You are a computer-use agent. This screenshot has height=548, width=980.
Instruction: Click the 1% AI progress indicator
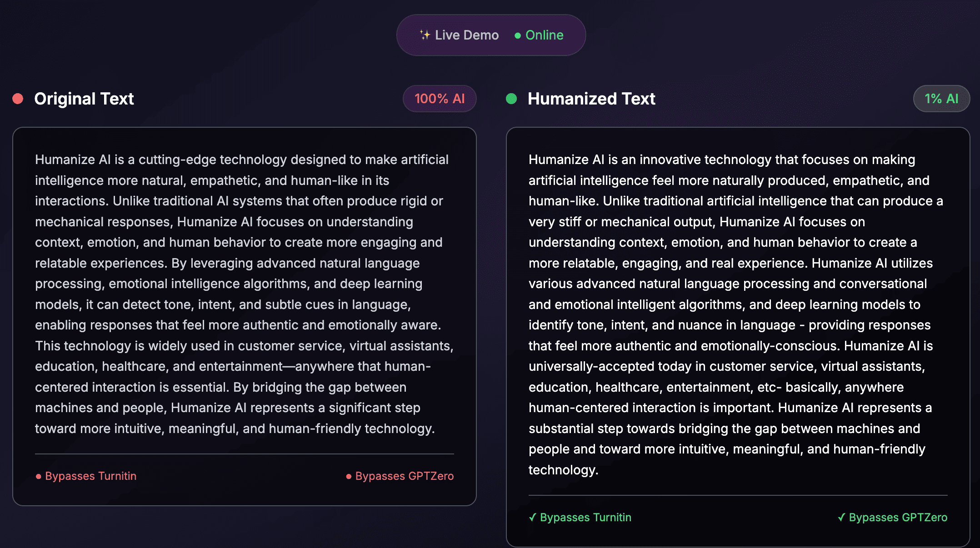(x=941, y=99)
